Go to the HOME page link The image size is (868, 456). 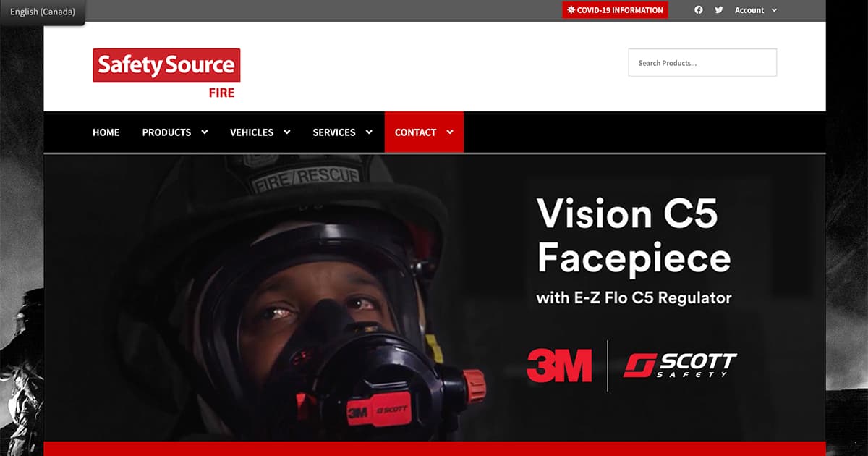coord(106,132)
